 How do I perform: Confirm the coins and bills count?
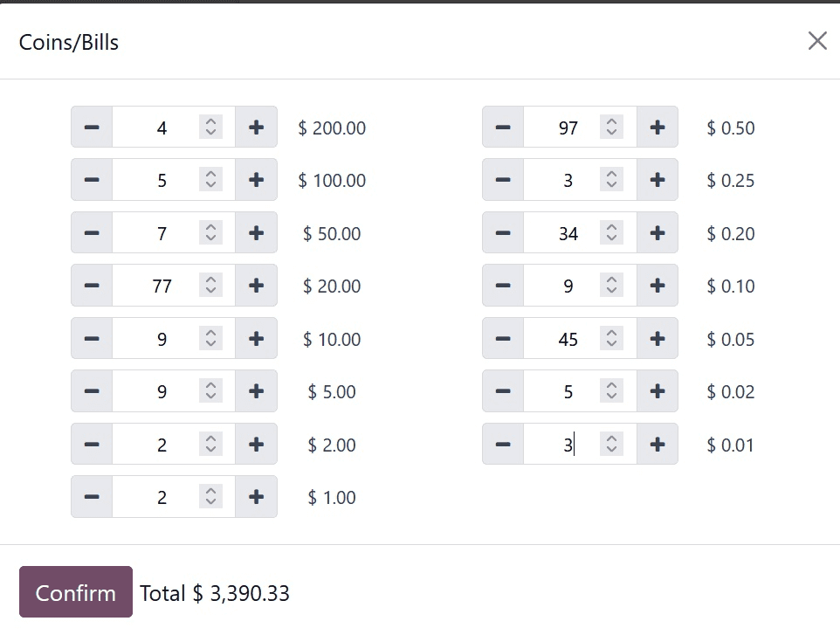coord(76,592)
